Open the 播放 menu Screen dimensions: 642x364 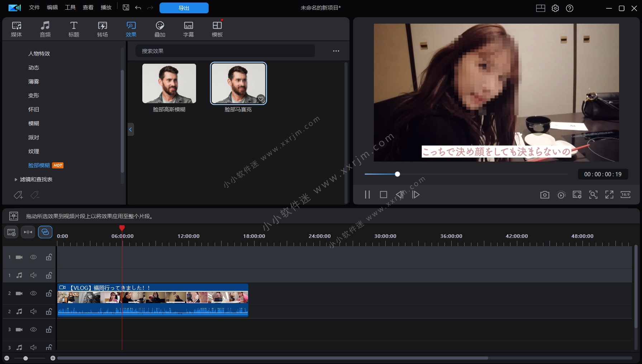tap(106, 7)
